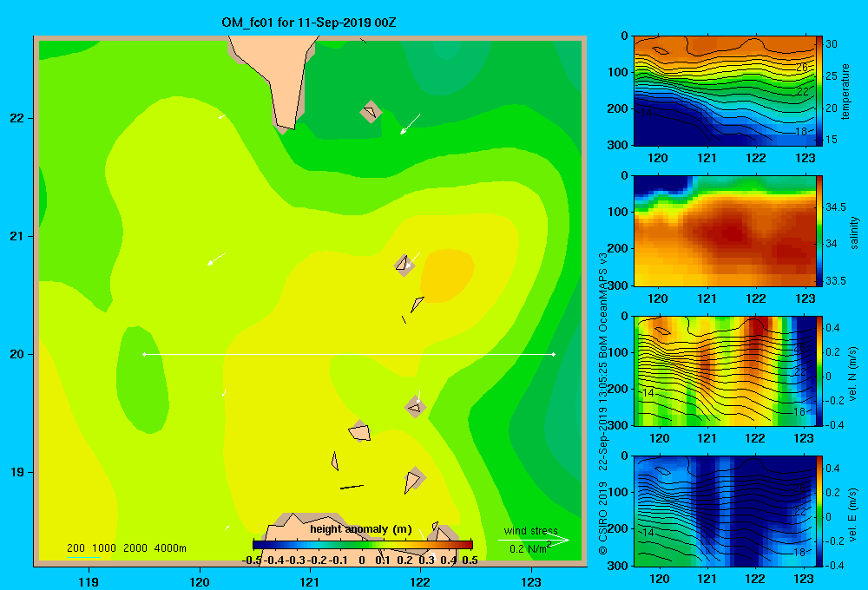Click the salinity panel color bar
Image resolution: width=868 pixels, height=590 pixels.
pos(819,231)
